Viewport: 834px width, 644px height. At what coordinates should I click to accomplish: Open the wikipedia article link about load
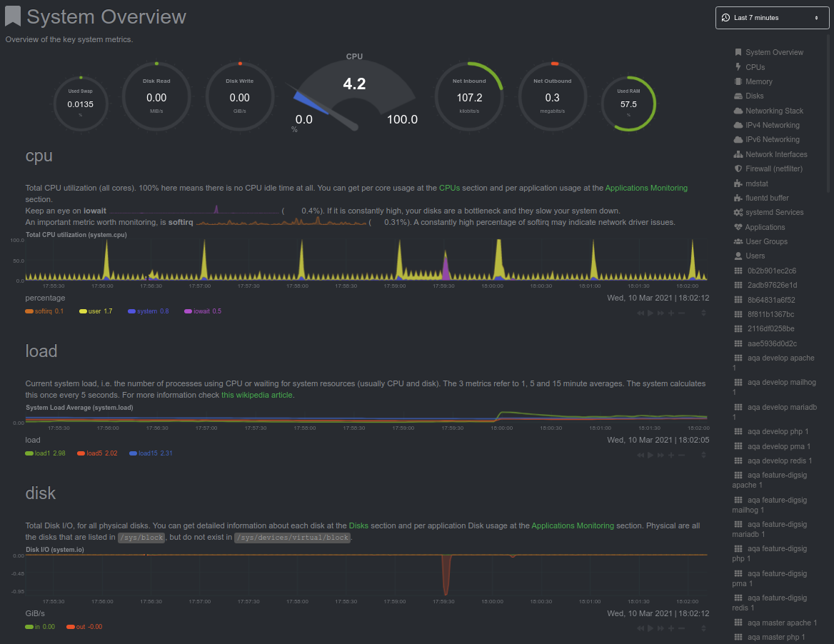(257, 395)
